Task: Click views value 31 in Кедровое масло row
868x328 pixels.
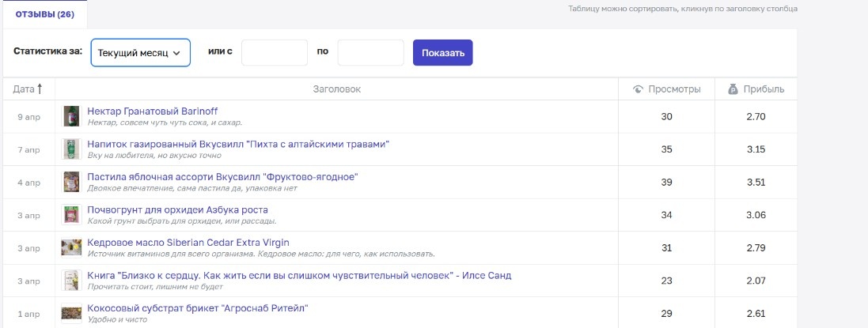Action: click(666, 248)
